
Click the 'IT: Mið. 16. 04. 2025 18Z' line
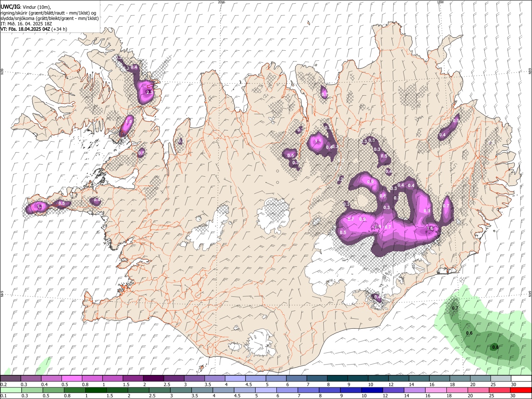point(26,24)
